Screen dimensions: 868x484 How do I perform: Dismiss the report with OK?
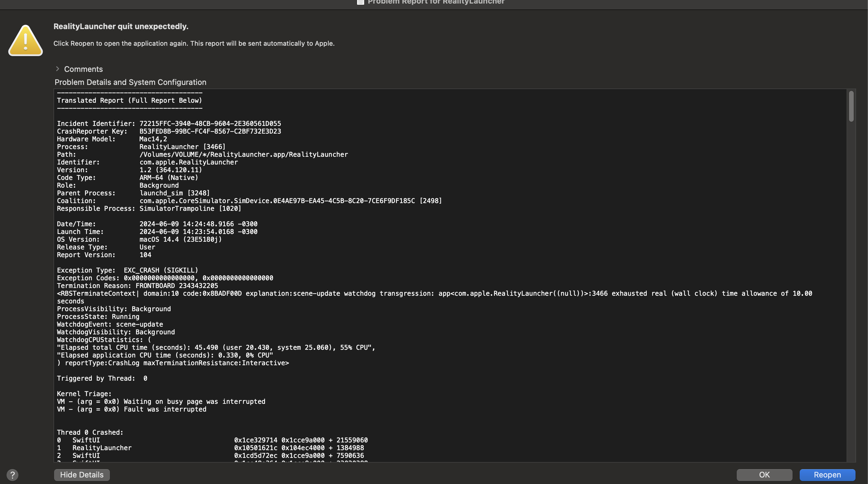click(764, 474)
